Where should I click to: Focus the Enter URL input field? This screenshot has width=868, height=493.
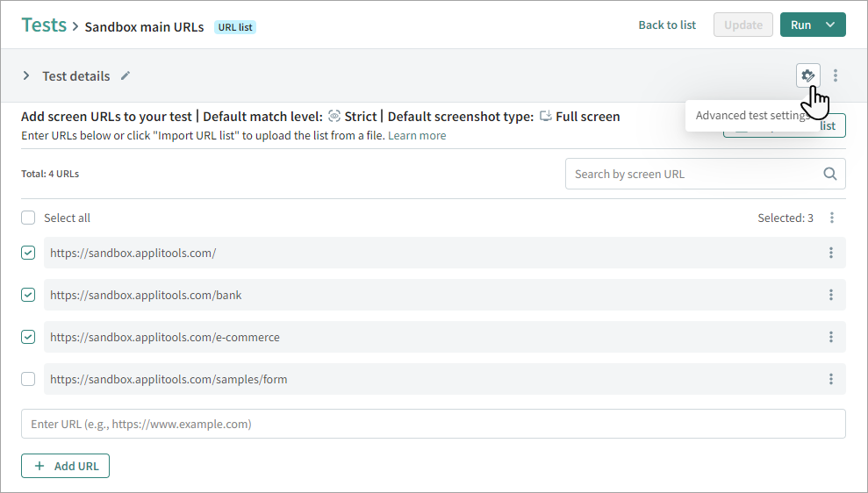pos(433,424)
